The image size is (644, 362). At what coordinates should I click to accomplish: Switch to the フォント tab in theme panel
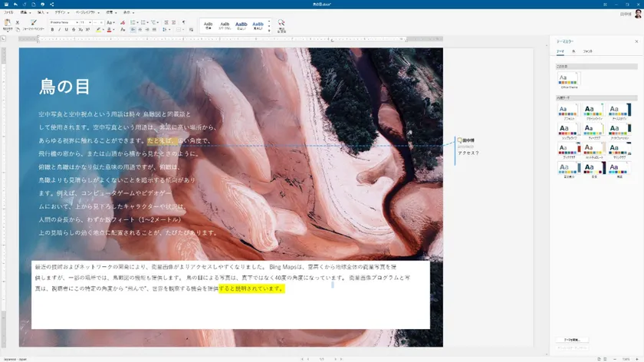[588, 51]
